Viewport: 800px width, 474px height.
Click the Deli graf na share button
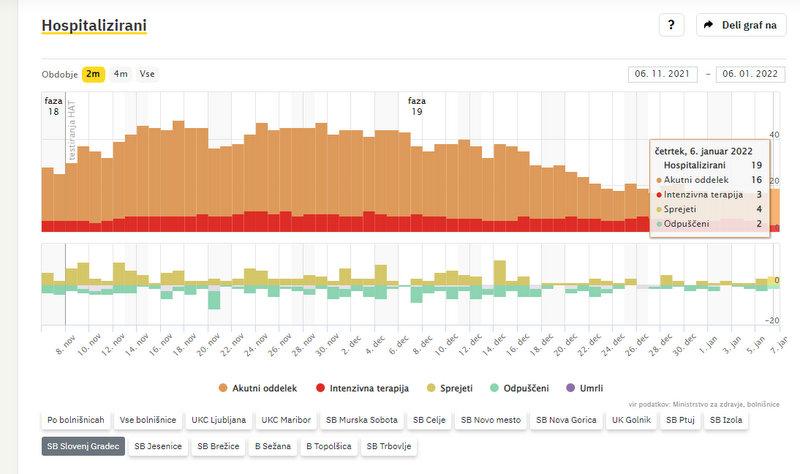pyautogui.click(x=741, y=25)
